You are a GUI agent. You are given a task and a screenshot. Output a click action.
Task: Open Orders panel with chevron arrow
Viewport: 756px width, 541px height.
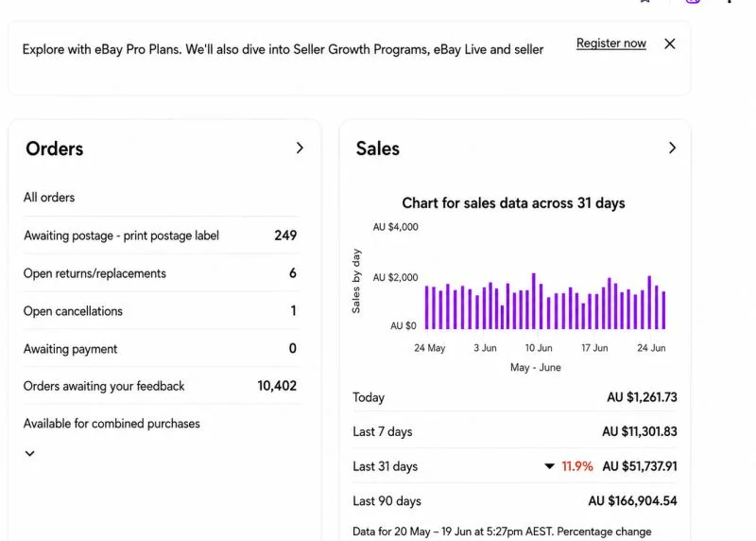[x=300, y=148]
